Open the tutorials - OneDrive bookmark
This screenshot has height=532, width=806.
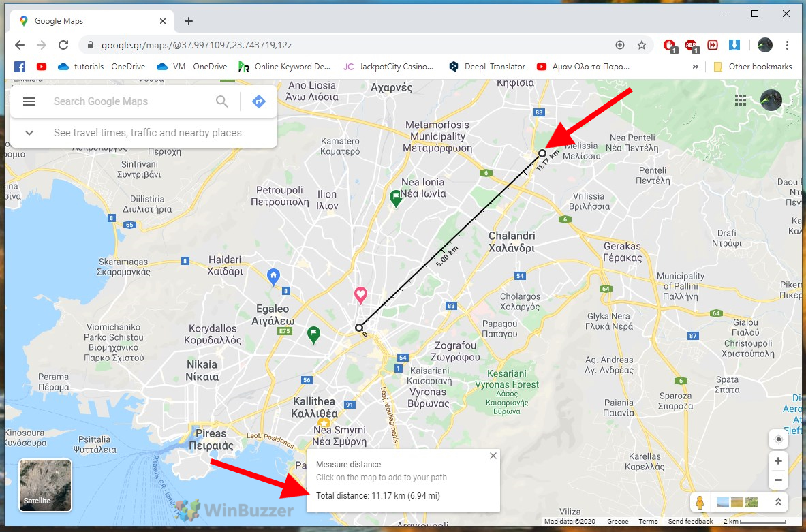pos(102,67)
